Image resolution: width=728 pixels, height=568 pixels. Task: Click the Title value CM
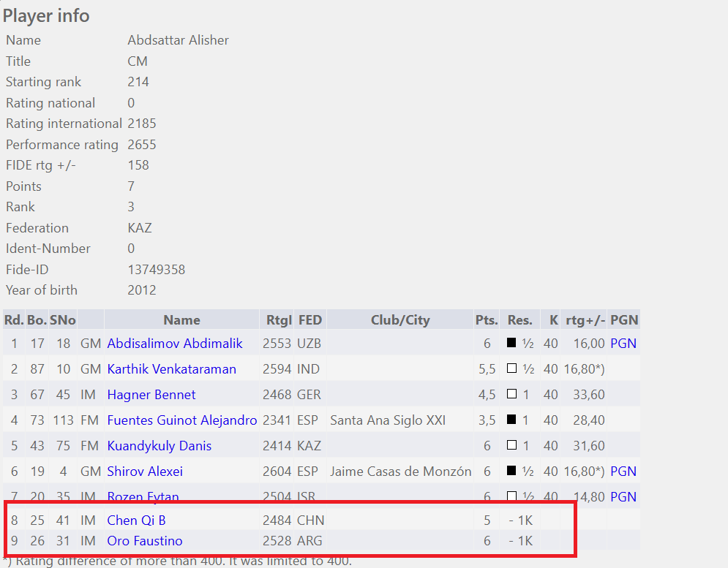(138, 61)
